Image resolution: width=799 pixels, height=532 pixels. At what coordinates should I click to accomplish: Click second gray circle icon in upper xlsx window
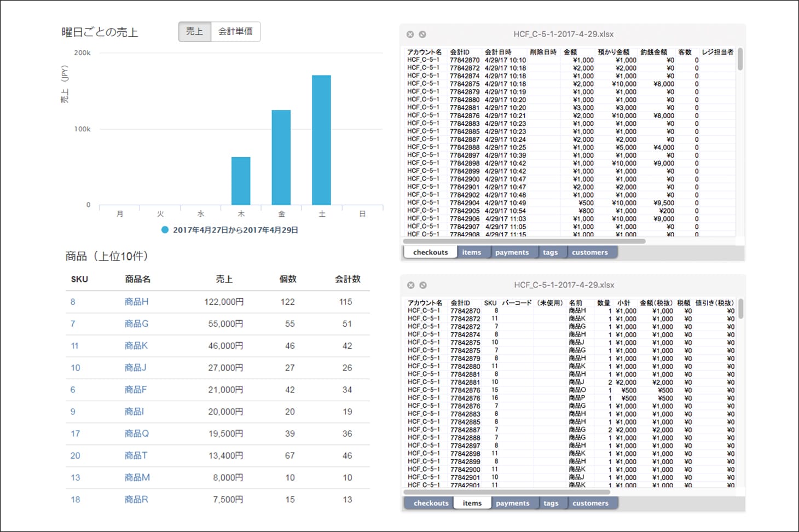422,34
